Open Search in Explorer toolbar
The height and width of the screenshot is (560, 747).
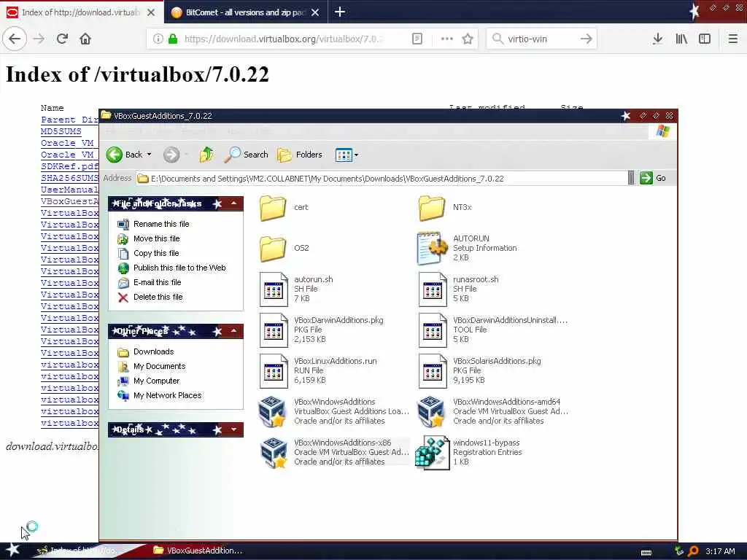click(247, 155)
